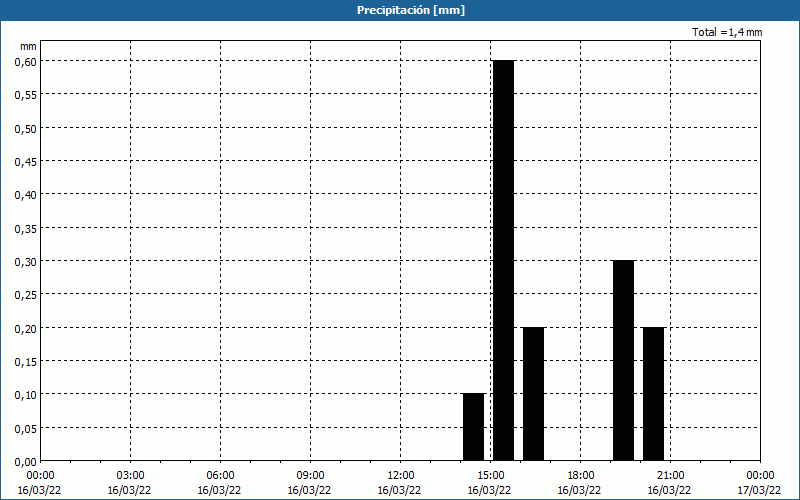This screenshot has height=500, width=800.
Task: Click the 03:00 time axis label
Action: coord(130,476)
